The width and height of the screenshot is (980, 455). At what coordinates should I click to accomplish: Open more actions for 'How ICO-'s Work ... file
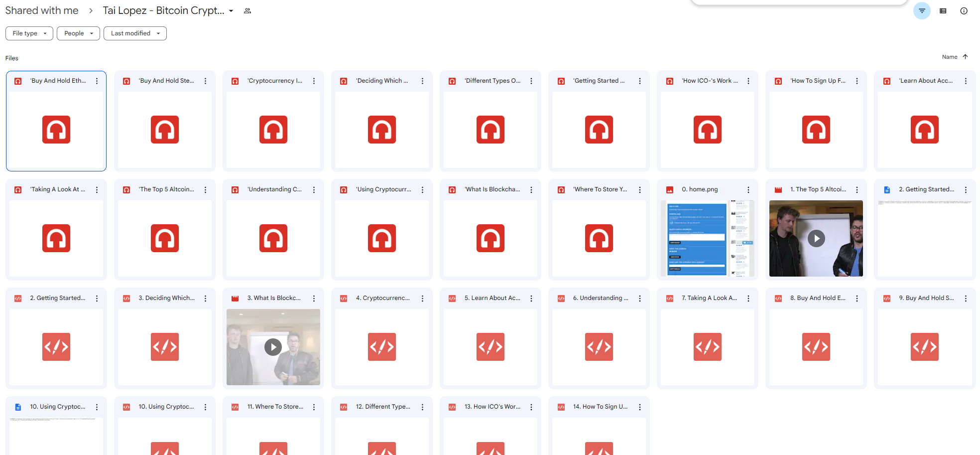(x=748, y=81)
